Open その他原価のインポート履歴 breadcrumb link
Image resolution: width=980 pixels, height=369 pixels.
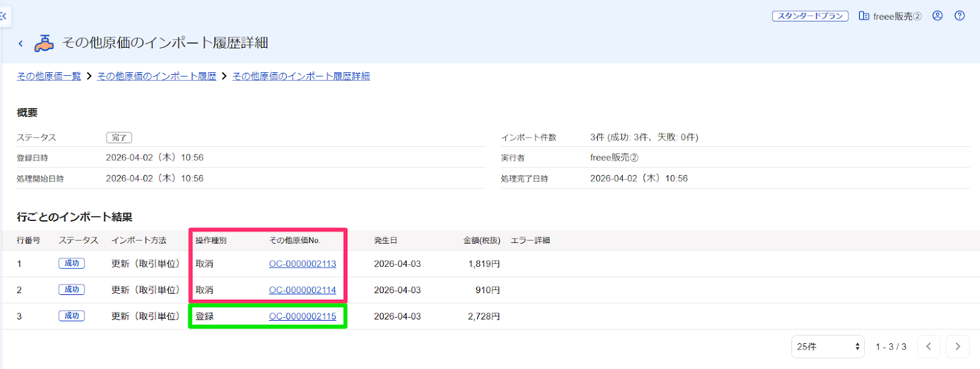[157, 76]
